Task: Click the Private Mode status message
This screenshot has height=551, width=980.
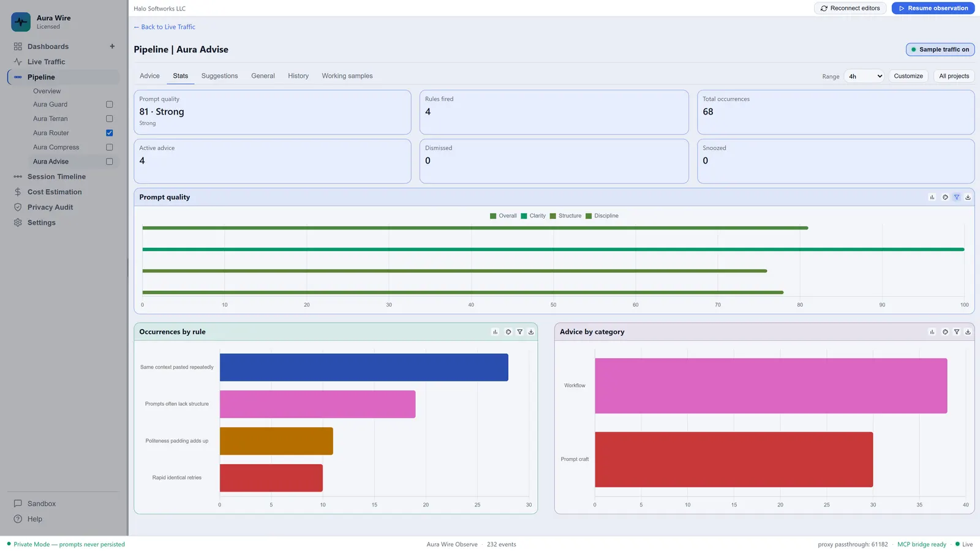Action: 66,544
